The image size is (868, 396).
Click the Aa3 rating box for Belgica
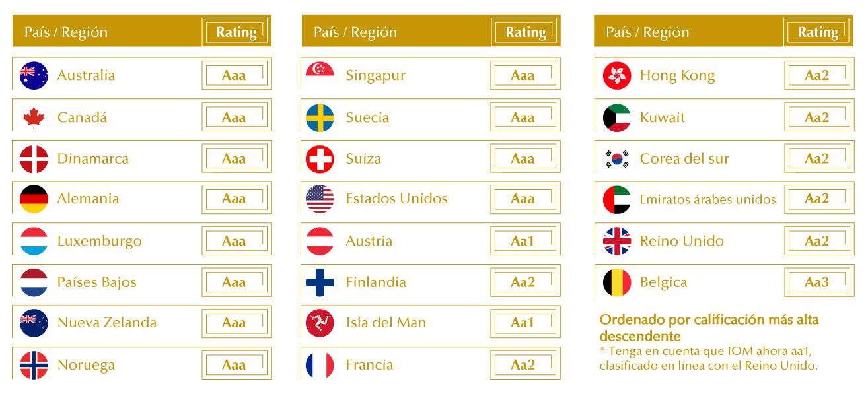click(818, 282)
